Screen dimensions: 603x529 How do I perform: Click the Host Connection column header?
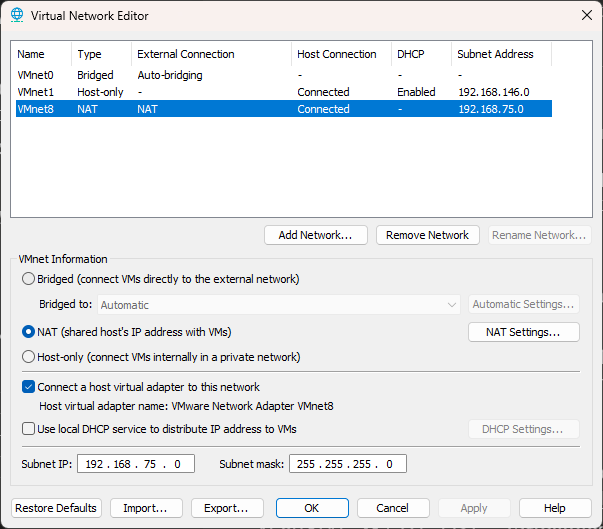341,54
